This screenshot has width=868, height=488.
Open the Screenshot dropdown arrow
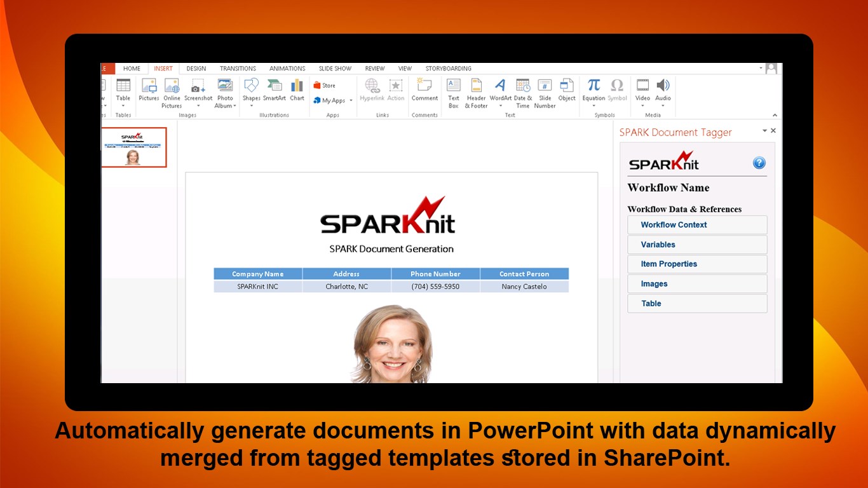[198, 106]
